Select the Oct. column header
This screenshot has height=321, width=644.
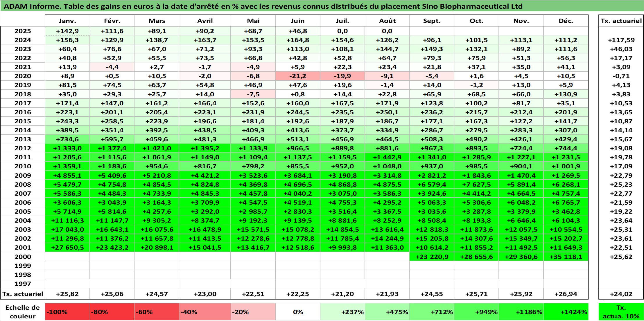(x=476, y=21)
